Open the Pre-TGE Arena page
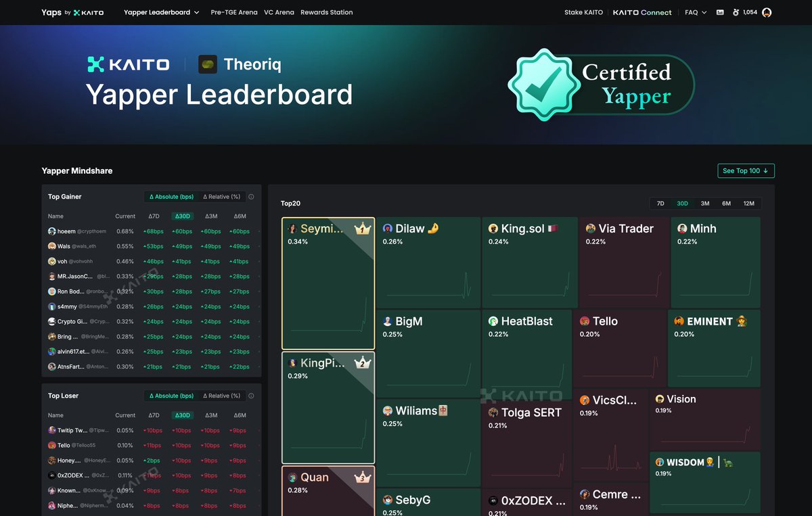 (234, 12)
